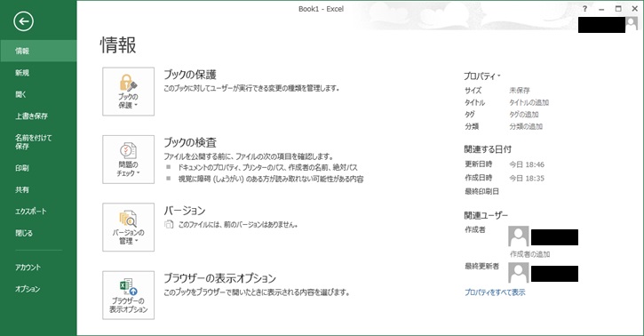Click the 最終印刷日 label
This screenshot has height=336, width=644.
481,191
